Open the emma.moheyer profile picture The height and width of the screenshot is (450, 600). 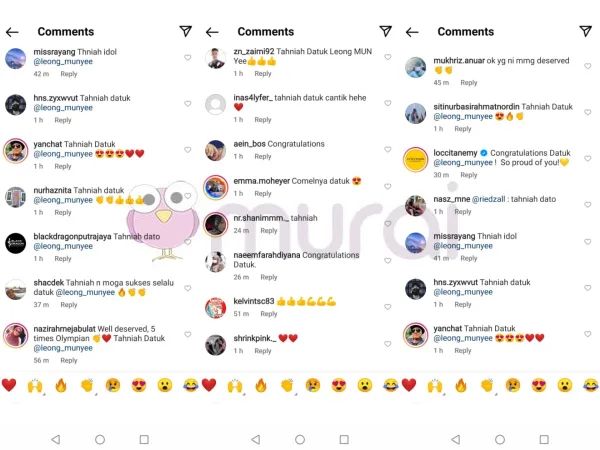click(215, 187)
